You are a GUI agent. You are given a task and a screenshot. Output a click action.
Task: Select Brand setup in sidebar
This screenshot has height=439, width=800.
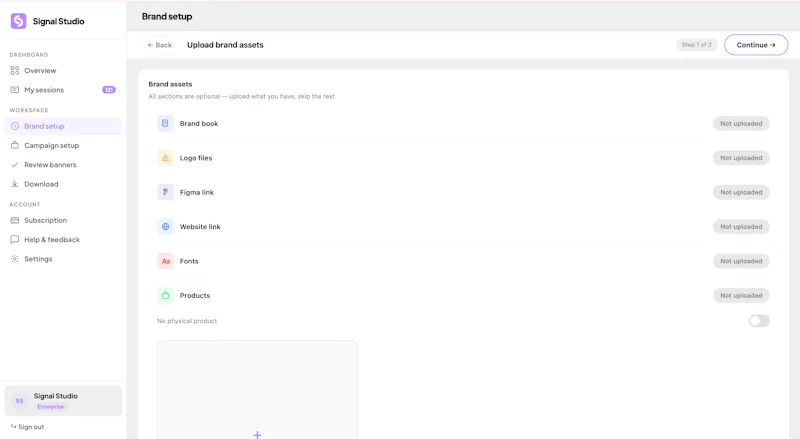pyautogui.click(x=63, y=126)
